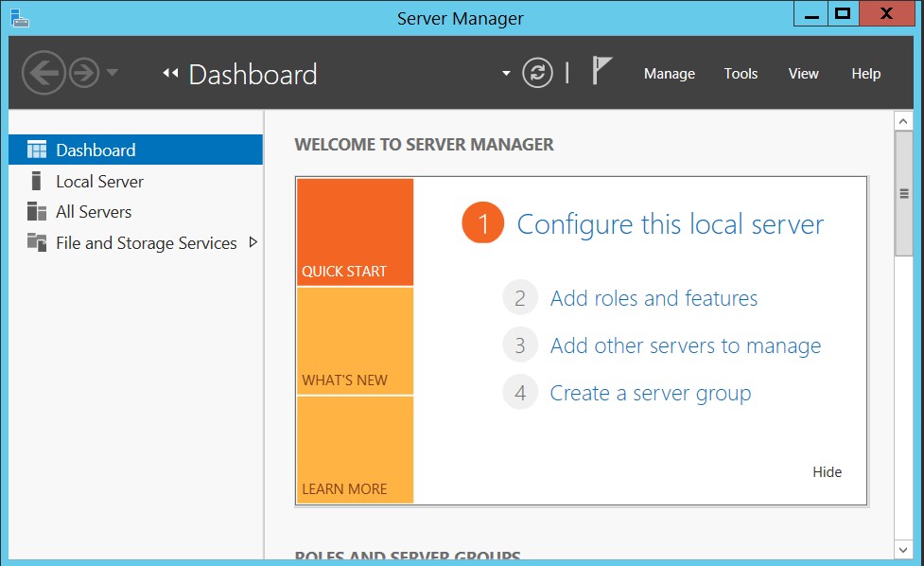Viewport: 924px width, 566px height.
Task: Open the Help menu
Action: [x=865, y=74]
